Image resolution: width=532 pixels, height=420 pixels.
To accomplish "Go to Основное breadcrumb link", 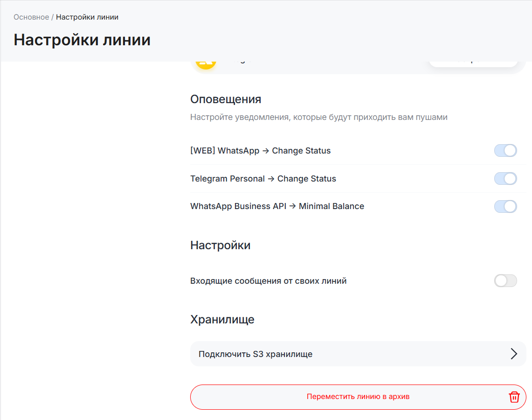I will [x=31, y=17].
